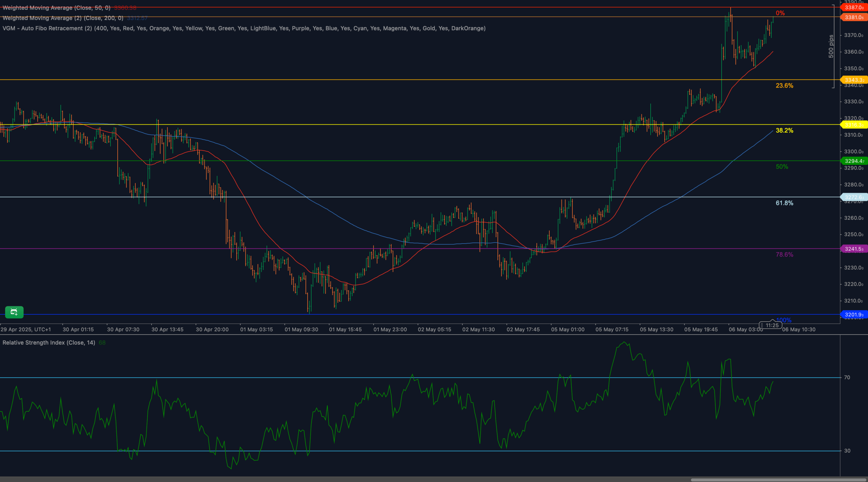
Task: Click the light blue 3272.6 price tag
Action: click(x=854, y=197)
